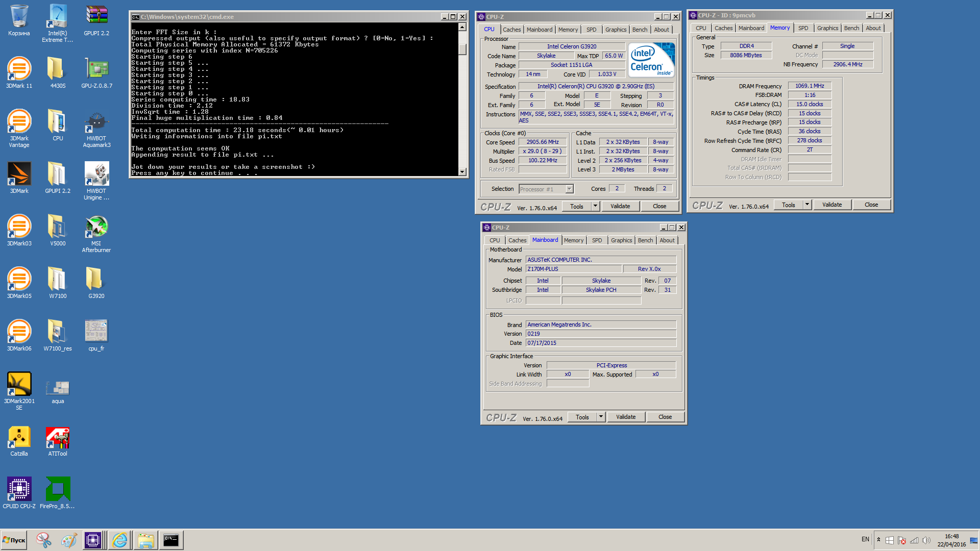This screenshot has width=980, height=551.
Task: Open the W7100_res folder
Action: pyautogui.click(x=58, y=336)
